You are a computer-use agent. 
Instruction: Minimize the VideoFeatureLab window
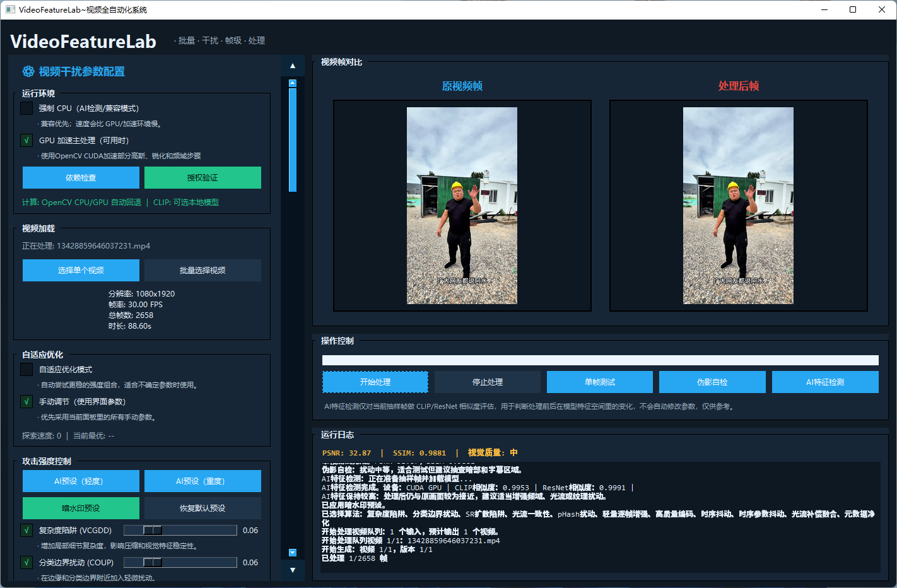824,9
